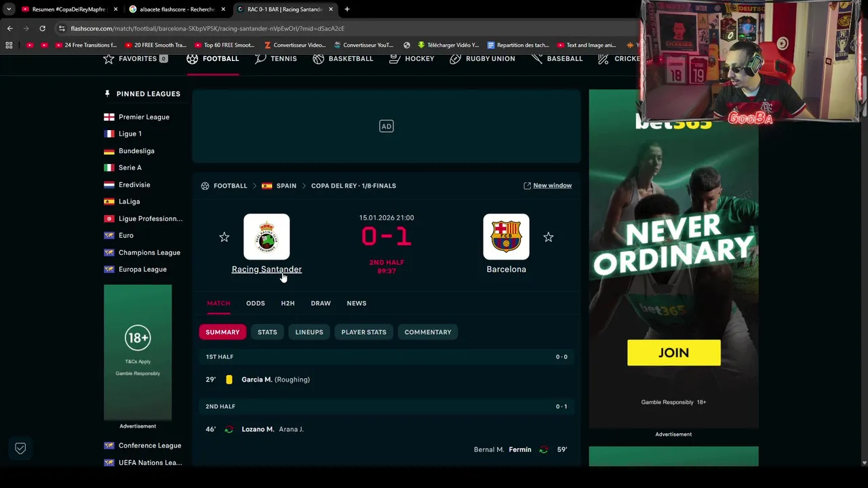Click the JOIN button on bet365 ad

[674, 353]
